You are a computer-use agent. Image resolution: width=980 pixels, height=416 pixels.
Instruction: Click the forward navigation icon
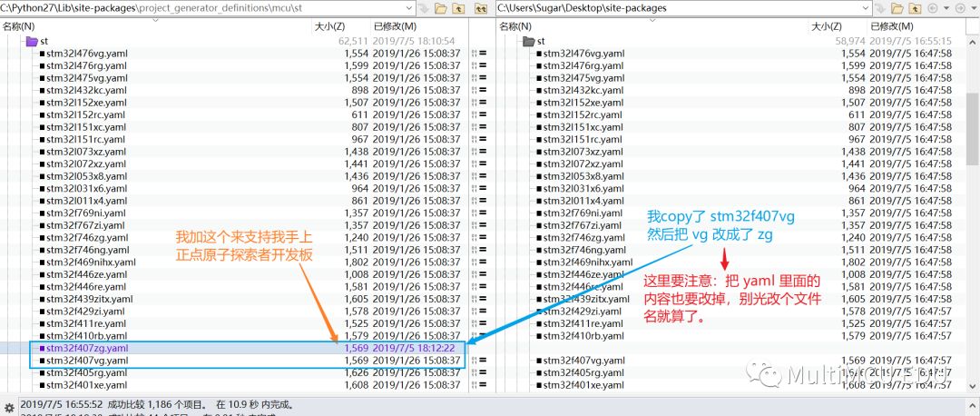coord(960,8)
